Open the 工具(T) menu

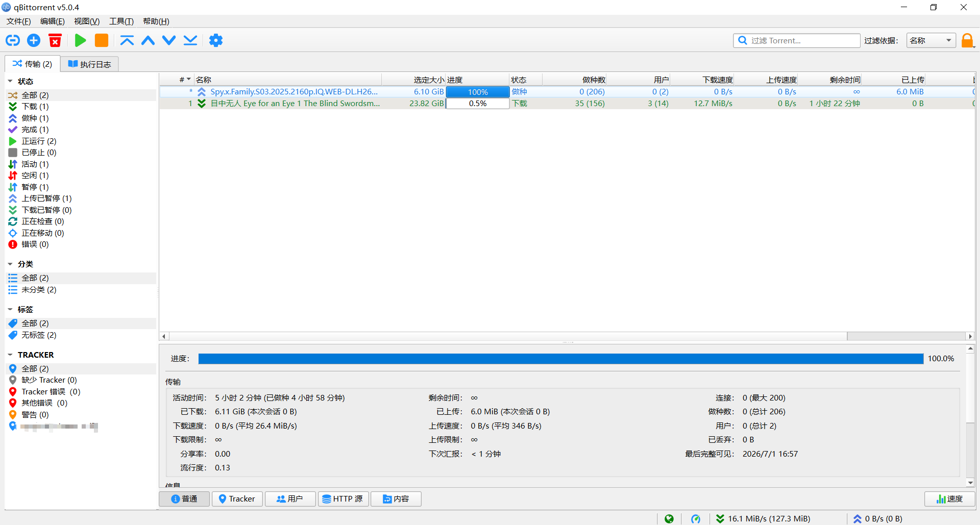121,21
